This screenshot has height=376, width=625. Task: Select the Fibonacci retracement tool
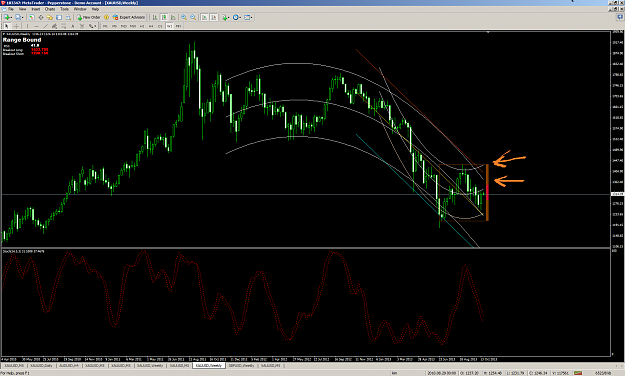point(63,26)
